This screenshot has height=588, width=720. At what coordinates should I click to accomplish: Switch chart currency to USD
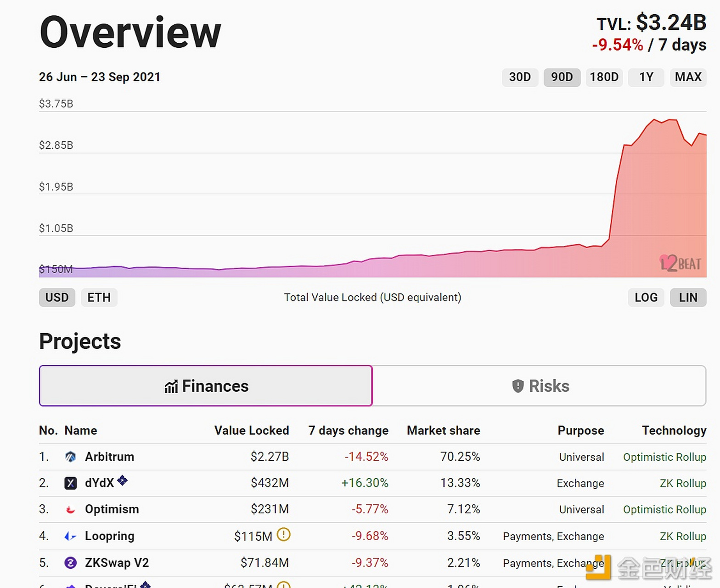click(57, 298)
